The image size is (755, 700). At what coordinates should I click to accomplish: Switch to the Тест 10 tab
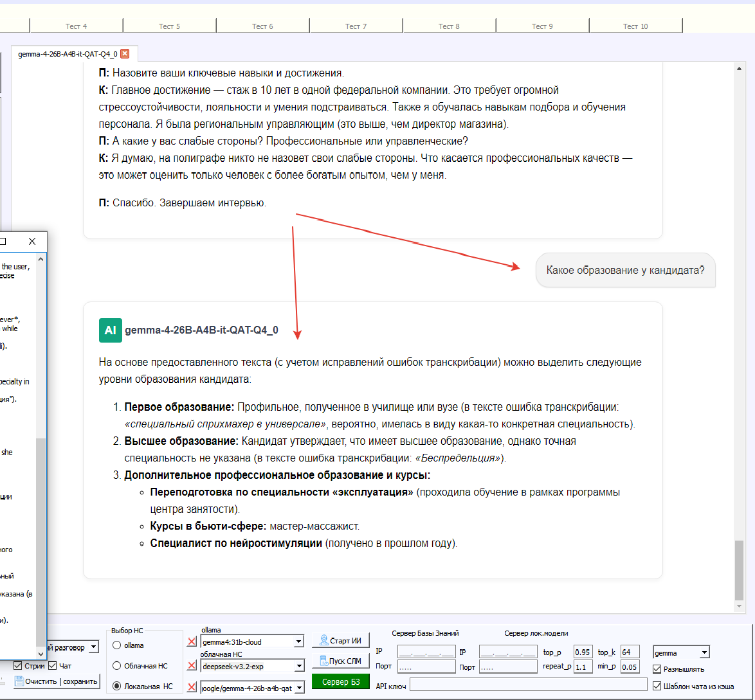[x=635, y=26]
